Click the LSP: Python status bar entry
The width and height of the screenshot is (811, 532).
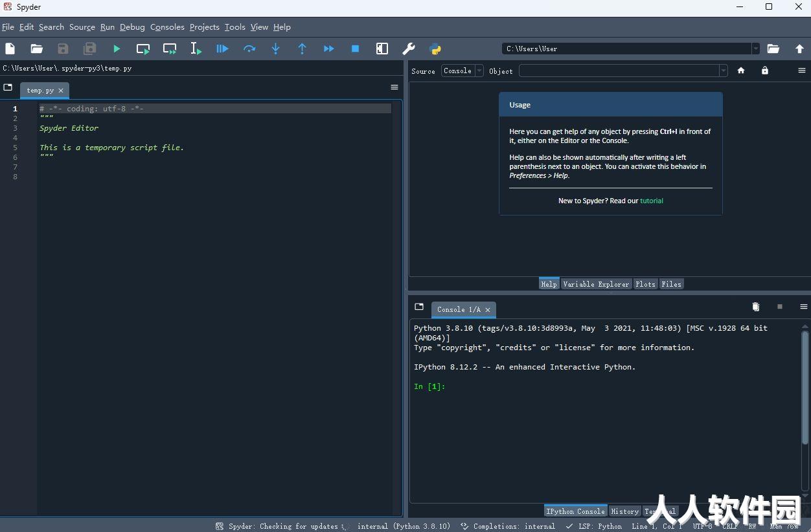coord(593,526)
